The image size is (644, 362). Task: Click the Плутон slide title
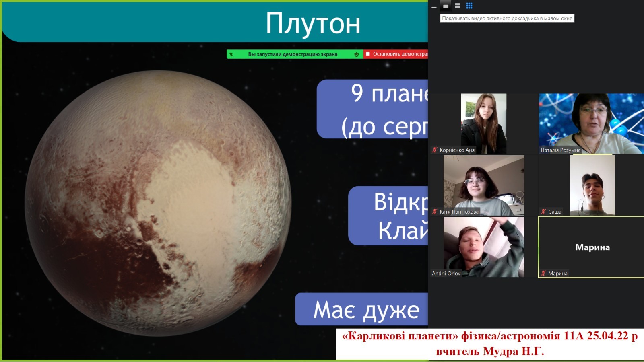[x=313, y=24]
